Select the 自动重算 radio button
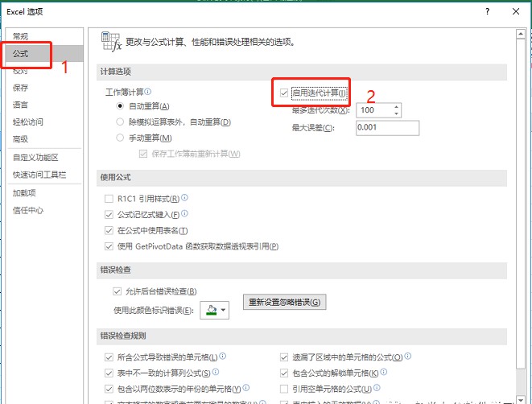This screenshot has height=404, width=532. tap(120, 106)
